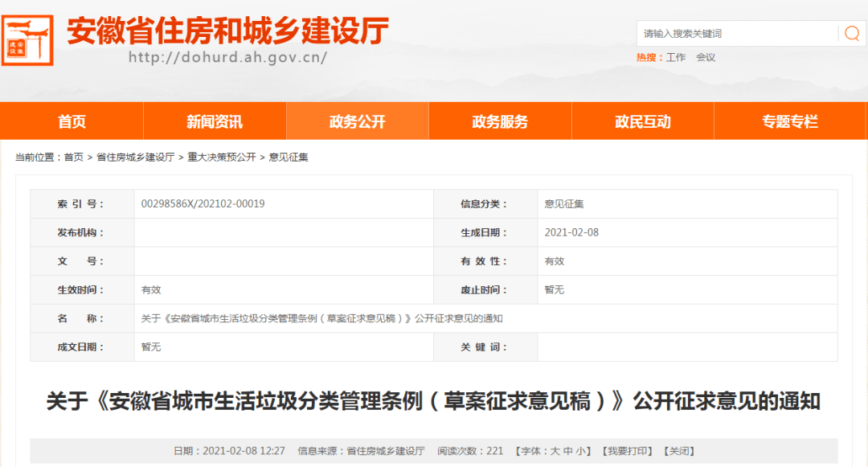Select the 阅读次数：221 read count text
Screen dimensions: 868x467
[470, 451]
